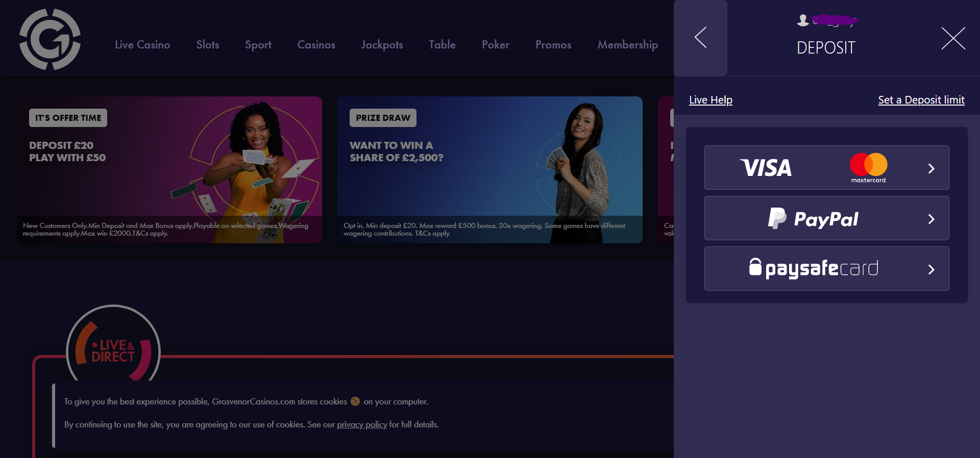Go back using the deposit panel arrow
Screen dimensions: 980x458
point(700,38)
